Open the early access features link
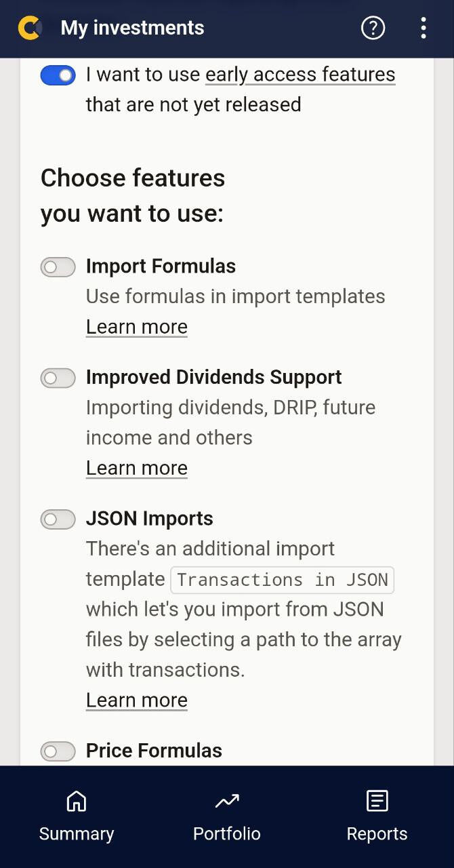This screenshot has width=454, height=868. pos(300,75)
